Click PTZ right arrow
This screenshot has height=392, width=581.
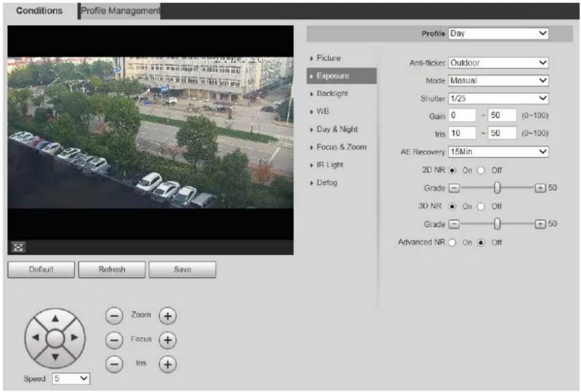pyautogui.click(x=74, y=337)
